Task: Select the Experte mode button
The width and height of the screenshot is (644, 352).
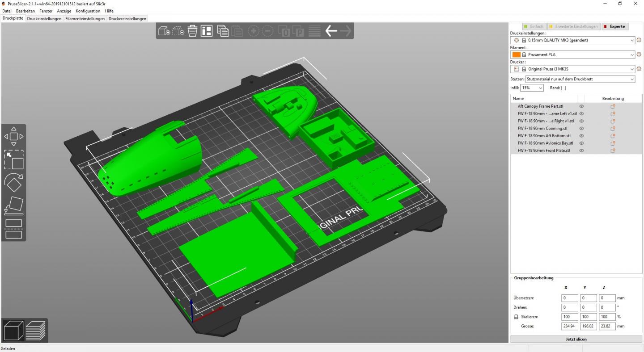Action: (x=615, y=26)
